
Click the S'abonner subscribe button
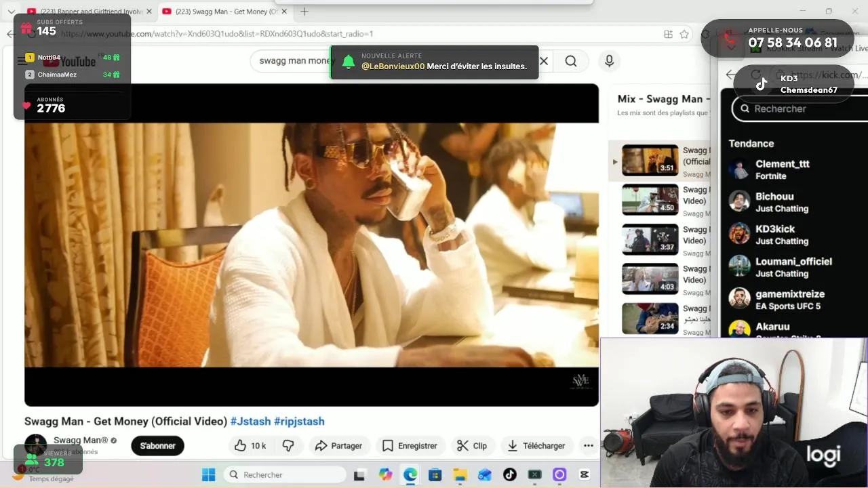coord(157,445)
